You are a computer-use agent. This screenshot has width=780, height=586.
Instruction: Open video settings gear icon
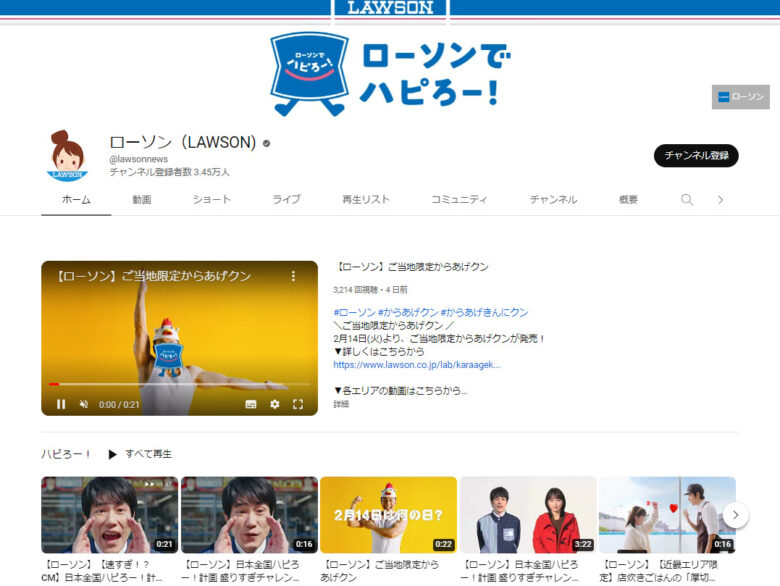tap(275, 404)
